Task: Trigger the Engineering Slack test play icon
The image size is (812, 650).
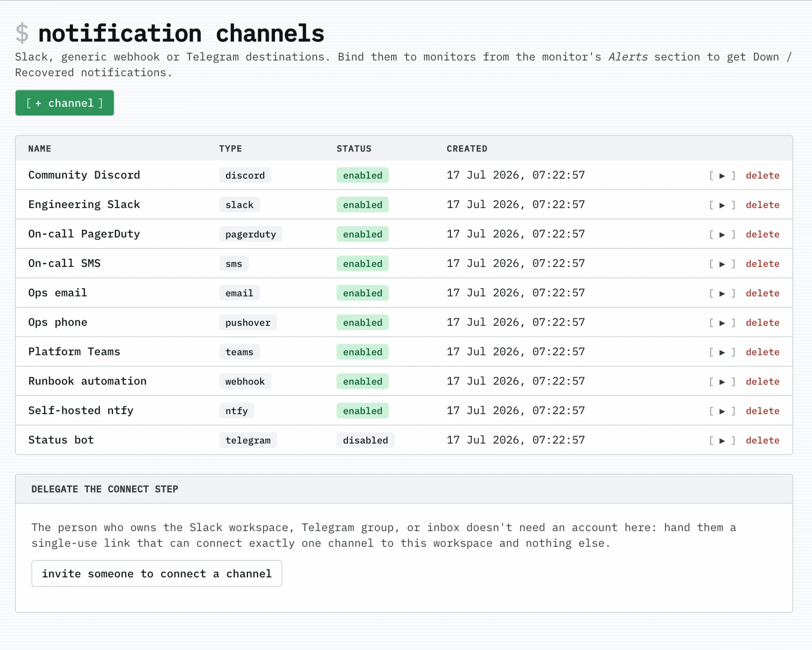Action: click(x=722, y=205)
